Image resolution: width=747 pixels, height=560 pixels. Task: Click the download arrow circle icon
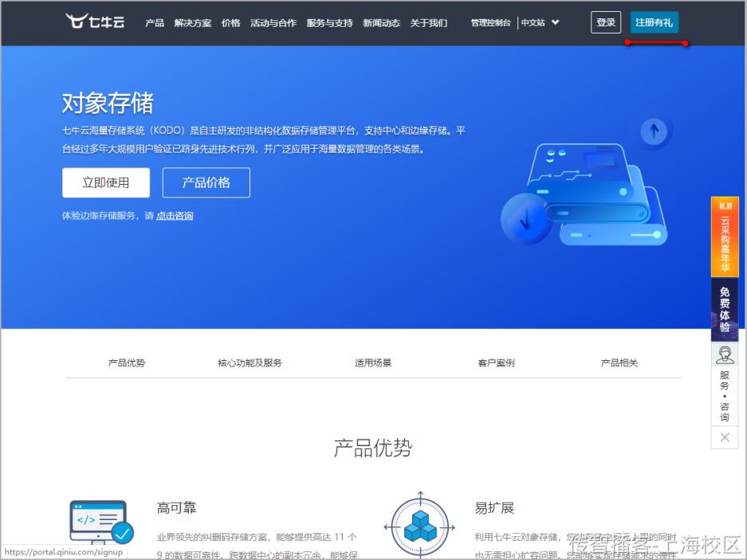(526, 220)
